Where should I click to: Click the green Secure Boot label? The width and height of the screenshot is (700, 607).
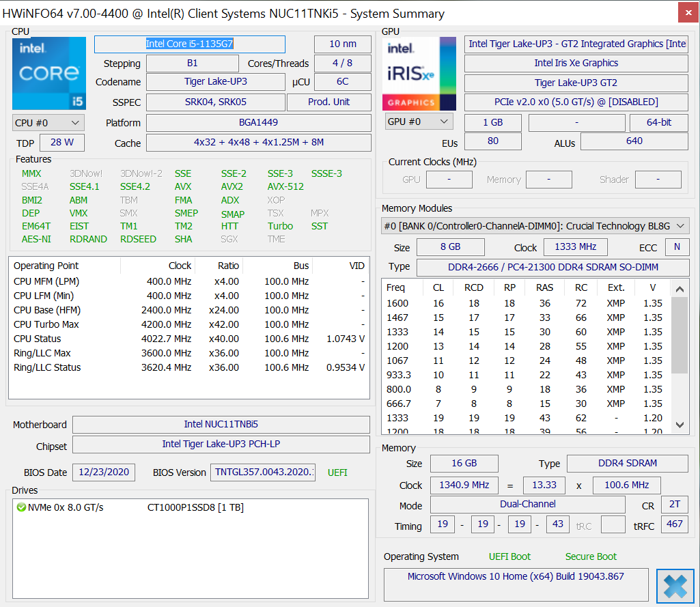[x=591, y=556]
